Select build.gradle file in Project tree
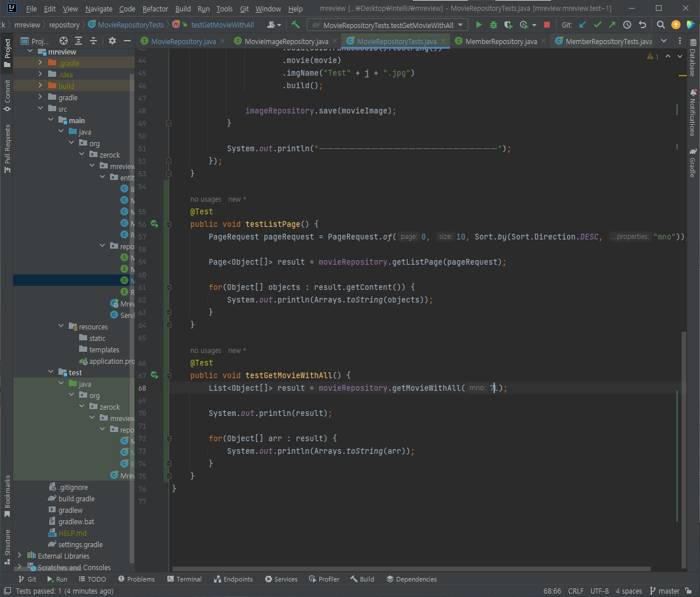700x597 pixels. tap(72, 498)
